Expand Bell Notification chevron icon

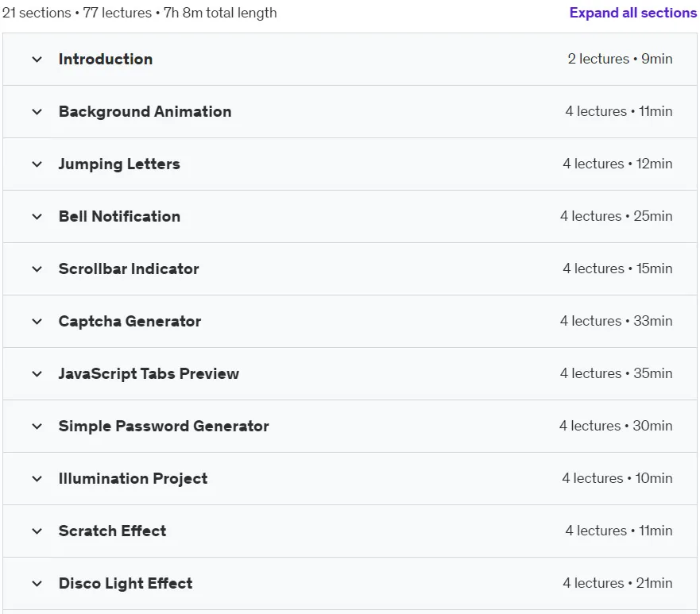point(37,216)
